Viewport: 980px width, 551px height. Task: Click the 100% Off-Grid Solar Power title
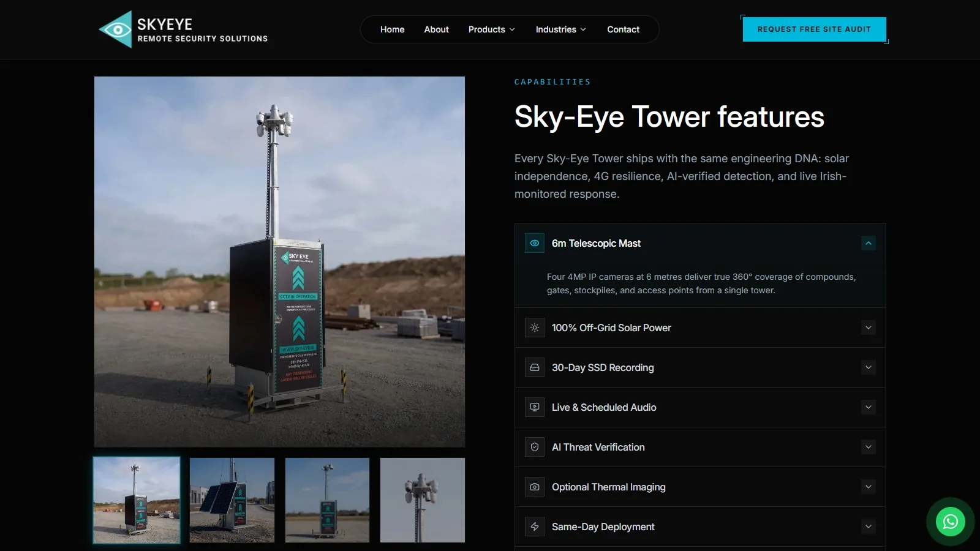(x=611, y=328)
